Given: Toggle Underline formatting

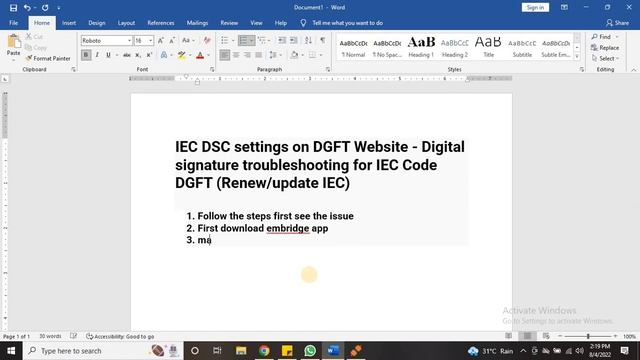Looking at the screenshot, I should point(108,55).
